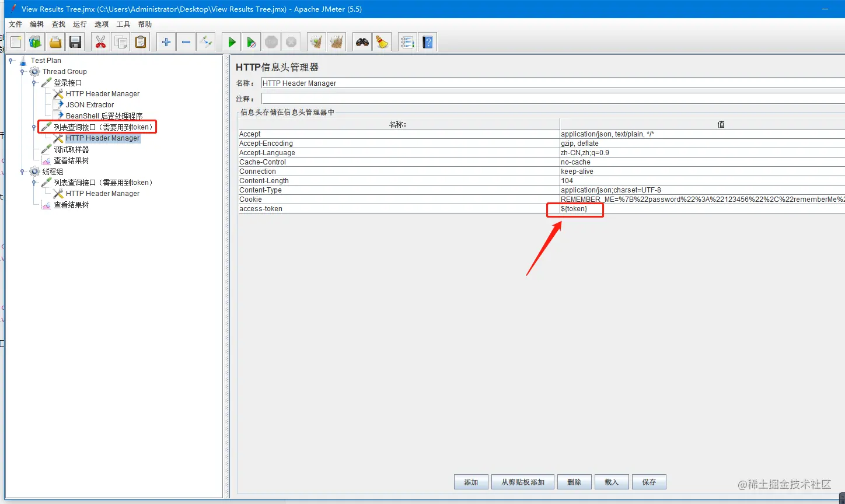
Task: Click the 从剪贴板添加 button
Action: pyautogui.click(x=523, y=482)
